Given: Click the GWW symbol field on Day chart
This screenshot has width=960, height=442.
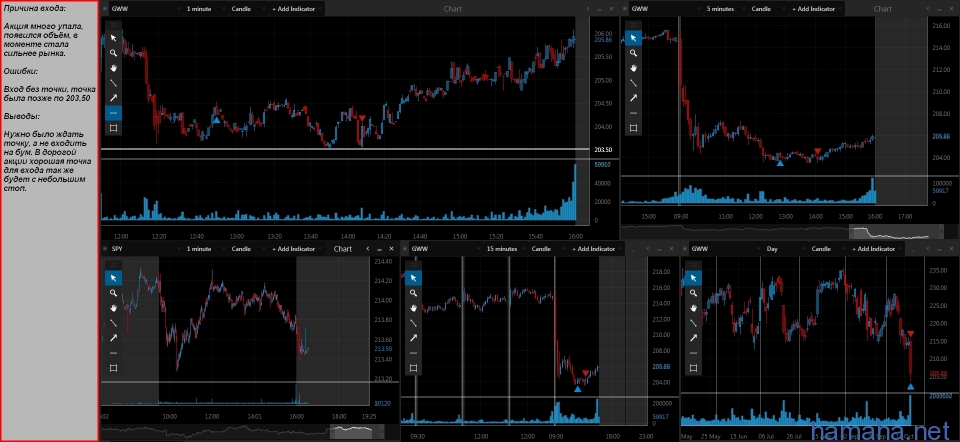Looking at the screenshot, I should point(725,249).
